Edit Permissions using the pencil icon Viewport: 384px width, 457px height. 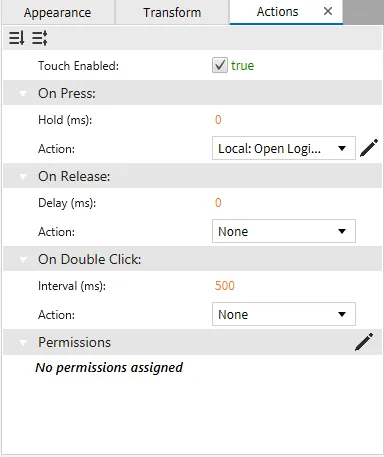point(364,342)
